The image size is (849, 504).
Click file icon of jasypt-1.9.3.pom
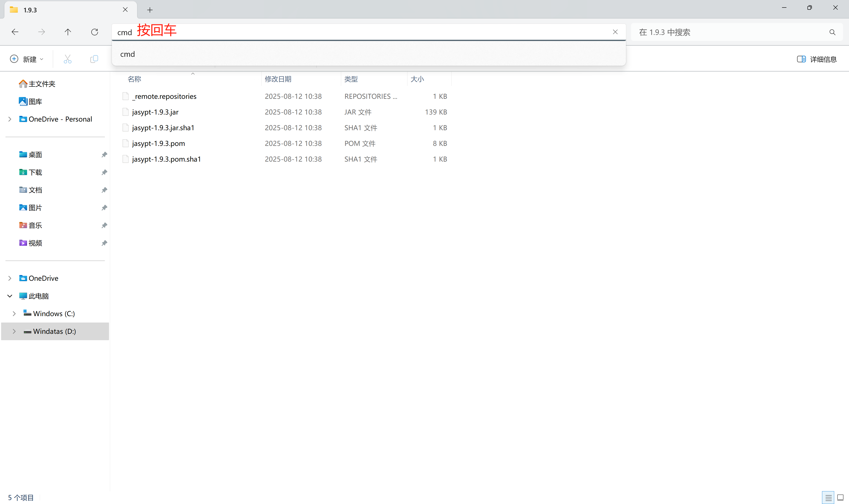pos(126,143)
